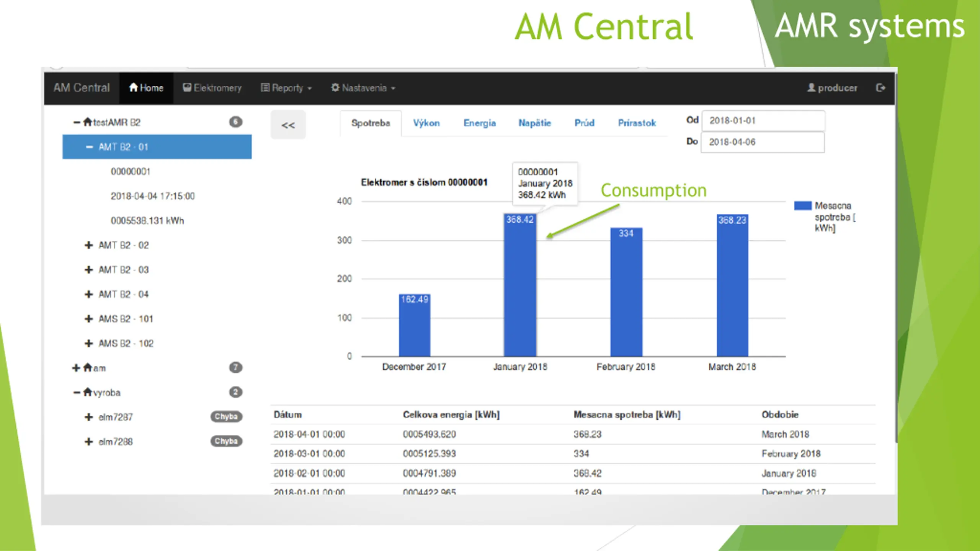Expand the AMT B2 - 03 node
The image size is (980, 551).
tap(88, 270)
